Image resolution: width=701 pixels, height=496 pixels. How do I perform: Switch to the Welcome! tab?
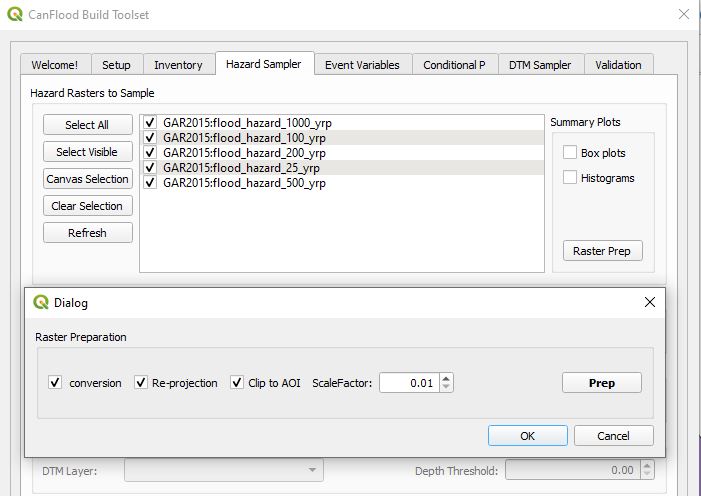click(55, 65)
